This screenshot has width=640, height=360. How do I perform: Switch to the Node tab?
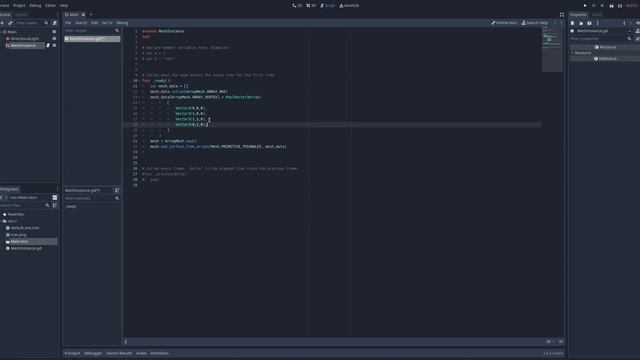[597, 15]
